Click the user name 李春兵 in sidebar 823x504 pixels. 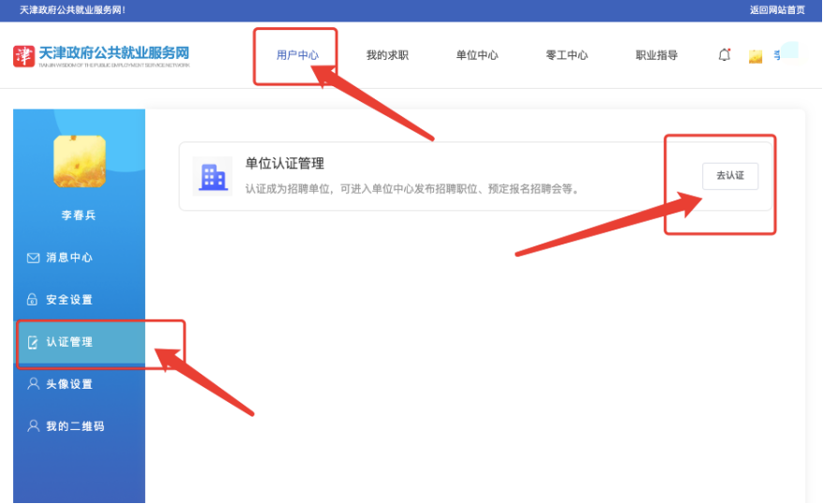tap(79, 215)
